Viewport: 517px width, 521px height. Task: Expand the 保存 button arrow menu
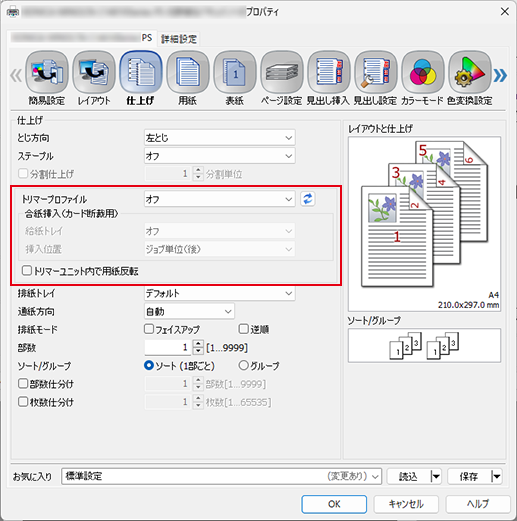click(496, 476)
